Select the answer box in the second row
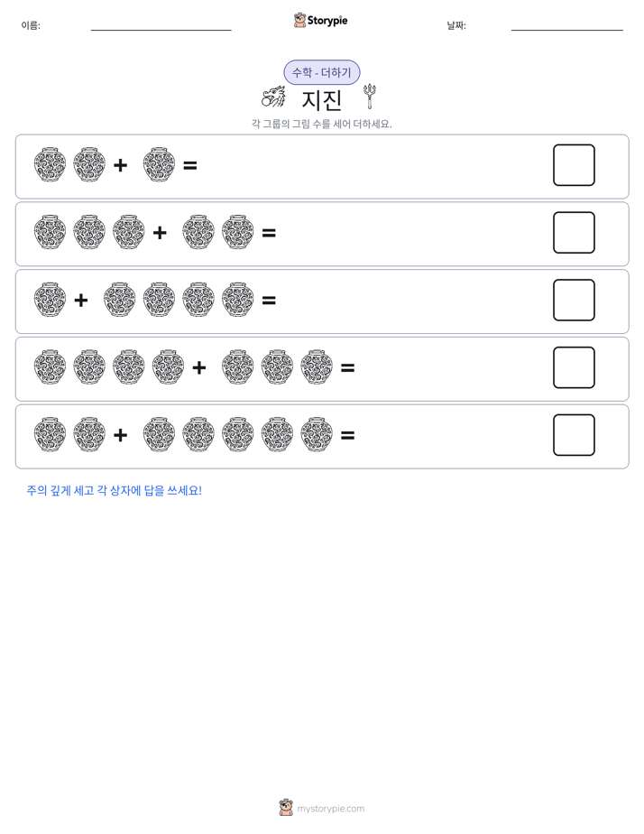 [574, 233]
